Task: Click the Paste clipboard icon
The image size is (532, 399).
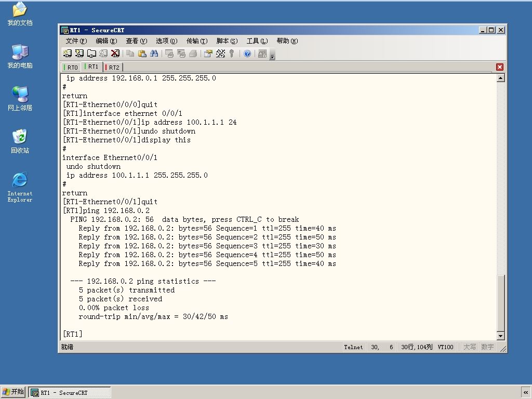Action: [x=142, y=54]
